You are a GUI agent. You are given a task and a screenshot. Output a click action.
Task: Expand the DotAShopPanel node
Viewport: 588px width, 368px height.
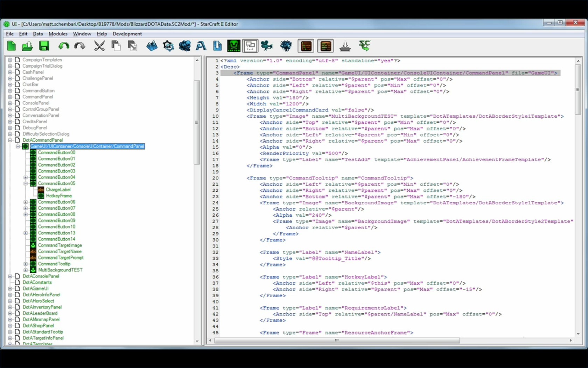10,326
